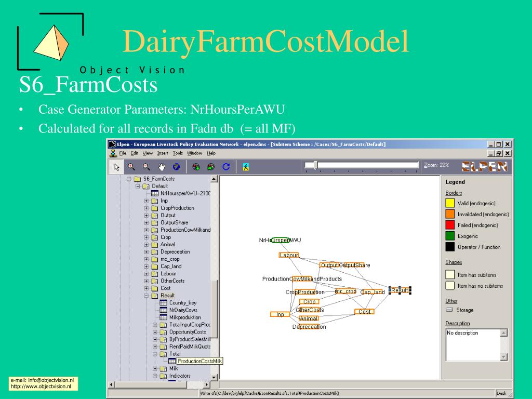Viewport: 532px width, 399px height.
Task: Select the Cost node in diagram
Action: (364, 312)
